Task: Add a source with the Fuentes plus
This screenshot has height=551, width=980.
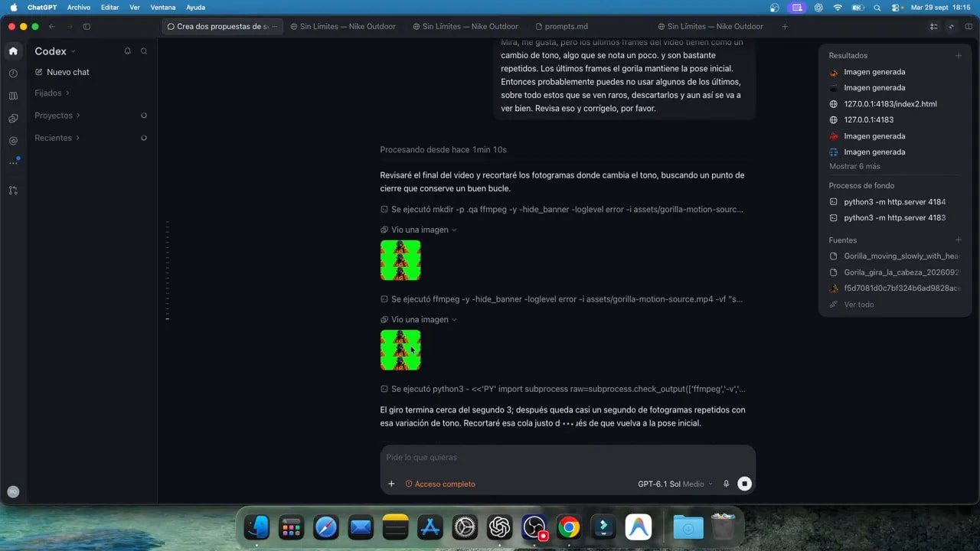Action: [x=958, y=240]
